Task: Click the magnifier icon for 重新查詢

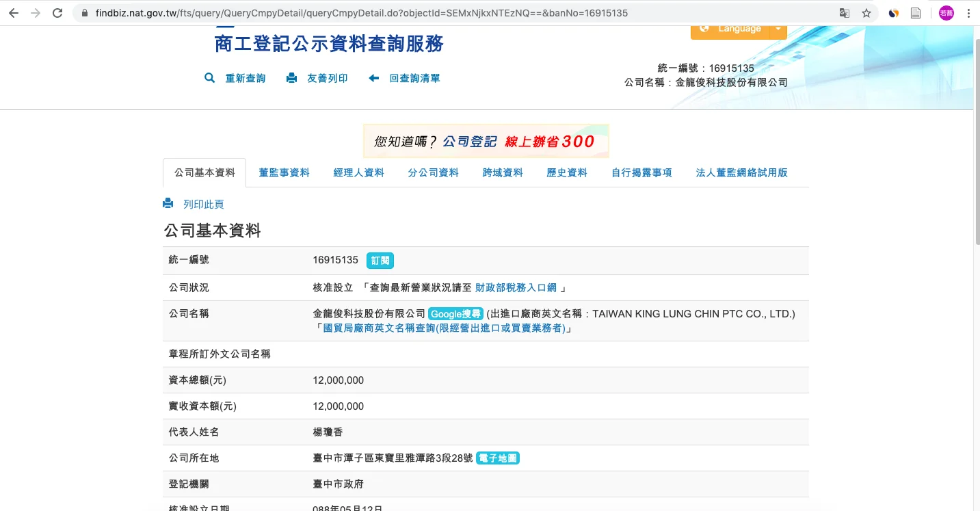Action: [210, 78]
